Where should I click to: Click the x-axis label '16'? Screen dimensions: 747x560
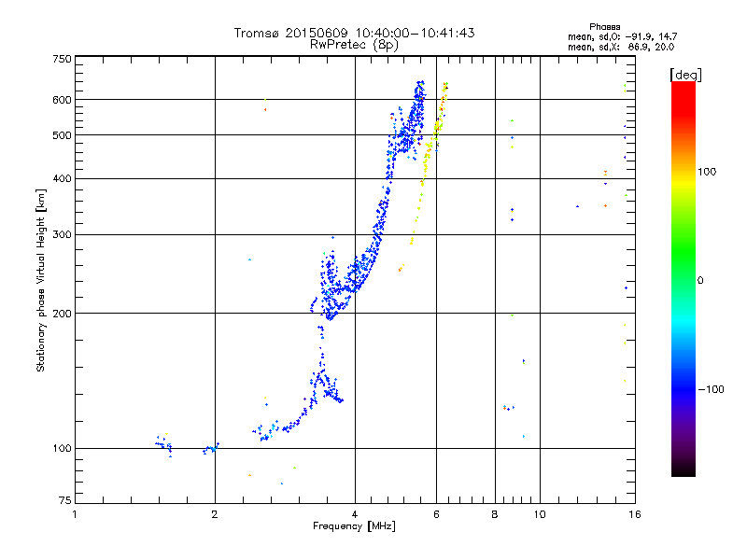click(635, 514)
